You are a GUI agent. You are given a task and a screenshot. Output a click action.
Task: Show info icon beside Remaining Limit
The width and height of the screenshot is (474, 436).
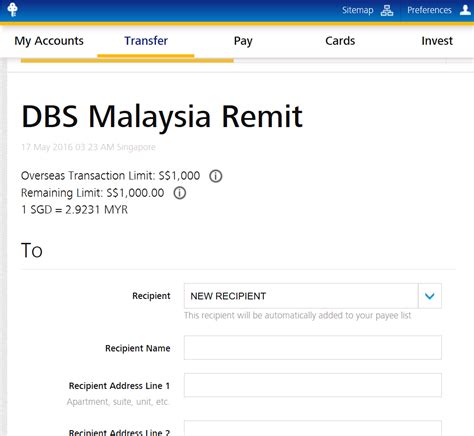180,193
